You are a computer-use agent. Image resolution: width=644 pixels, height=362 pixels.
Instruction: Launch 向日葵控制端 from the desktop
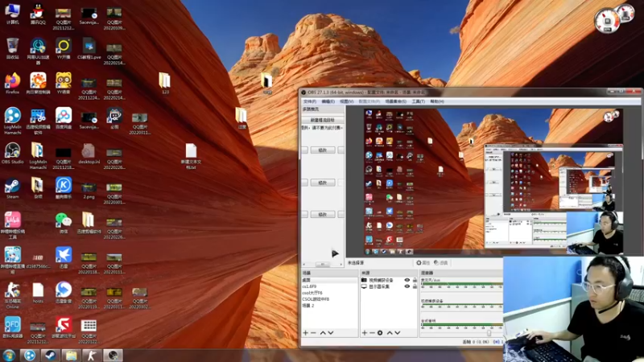click(x=38, y=84)
